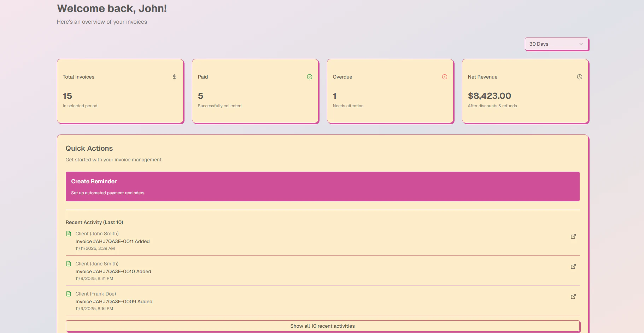Viewport: 644px width, 333px height.
Task: Click the Overdue summary card
Action: (390, 91)
